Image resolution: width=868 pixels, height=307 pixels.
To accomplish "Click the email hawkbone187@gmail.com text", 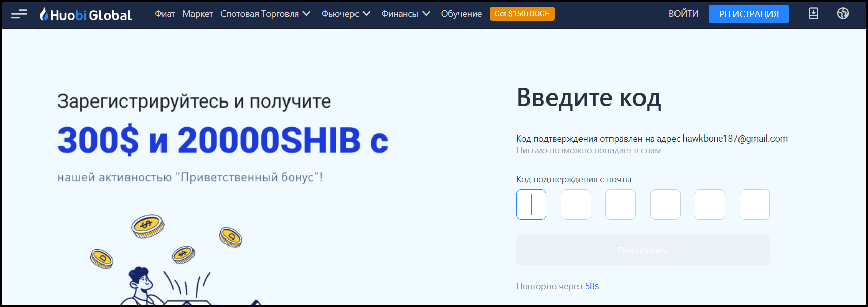I will point(735,139).
